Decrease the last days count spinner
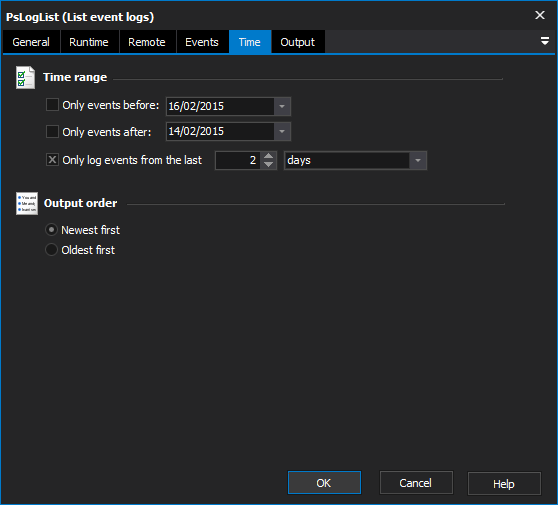Image resolution: width=558 pixels, height=505 pixels. pos(268,165)
